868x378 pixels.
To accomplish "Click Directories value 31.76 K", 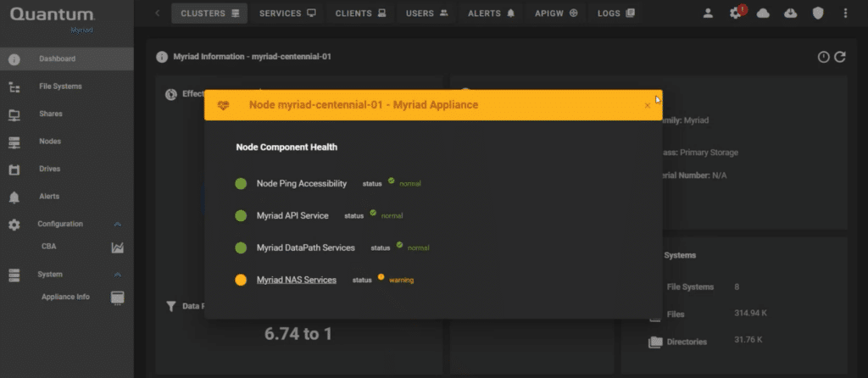I will click(748, 340).
